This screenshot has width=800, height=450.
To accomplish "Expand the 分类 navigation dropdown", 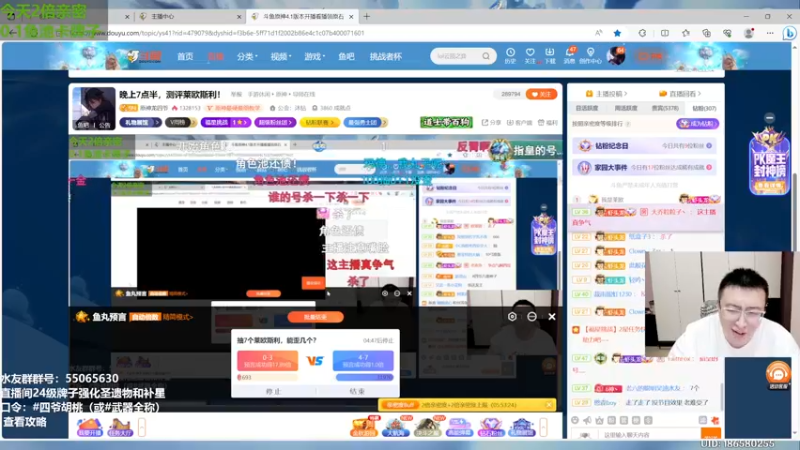I will tap(247, 57).
